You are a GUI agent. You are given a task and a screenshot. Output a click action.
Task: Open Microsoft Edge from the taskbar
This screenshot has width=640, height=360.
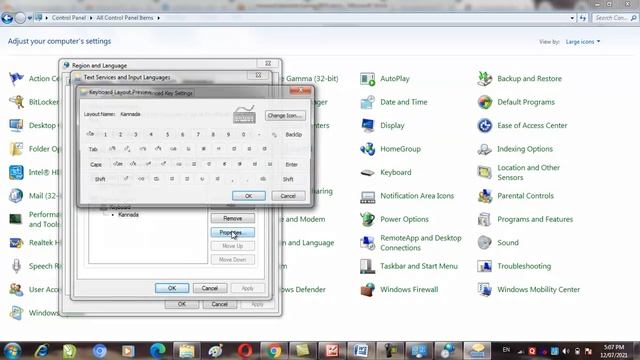pos(158,351)
